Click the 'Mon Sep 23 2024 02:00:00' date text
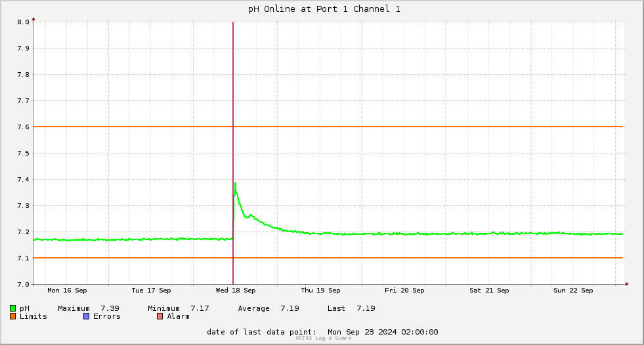644x345 pixels. coord(383,332)
